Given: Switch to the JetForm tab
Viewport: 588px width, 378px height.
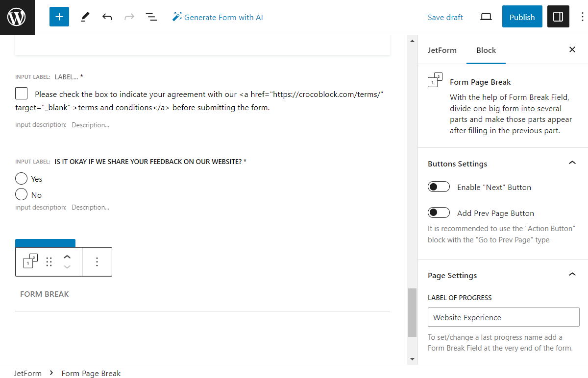Looking at the screenshot, I should (x=442, y=50).
